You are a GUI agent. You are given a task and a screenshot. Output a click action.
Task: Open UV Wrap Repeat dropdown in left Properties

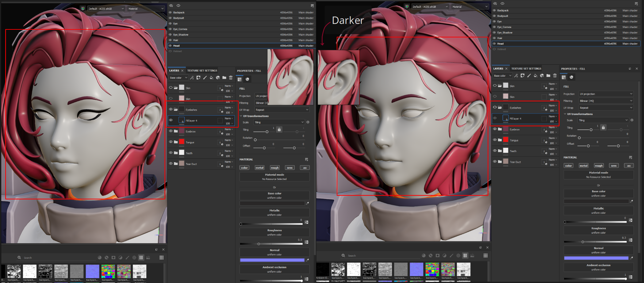tap(282, 109)
